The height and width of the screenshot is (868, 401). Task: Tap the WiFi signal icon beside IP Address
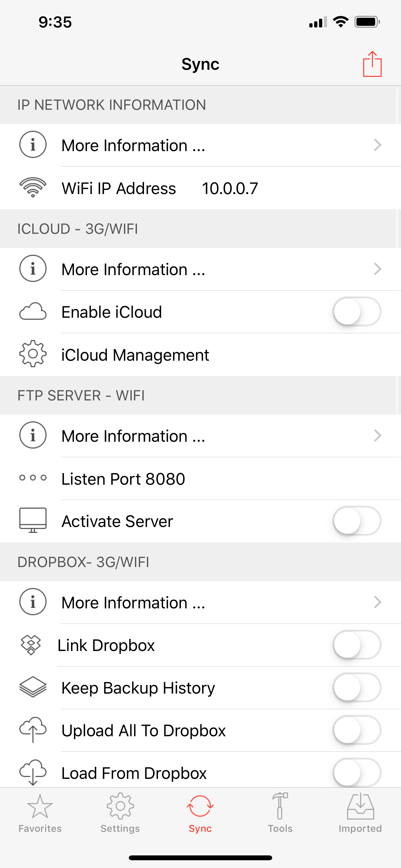point(33,187)
